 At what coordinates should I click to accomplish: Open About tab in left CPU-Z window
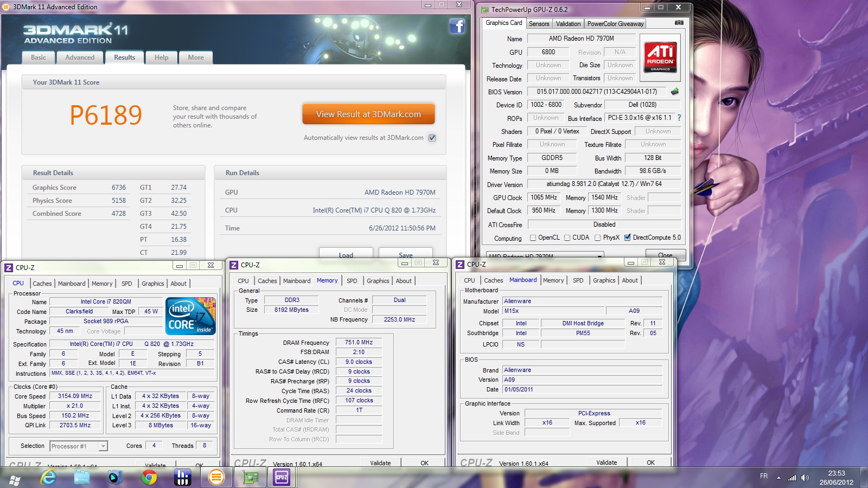pyautogui.click(x=178, y=284)
